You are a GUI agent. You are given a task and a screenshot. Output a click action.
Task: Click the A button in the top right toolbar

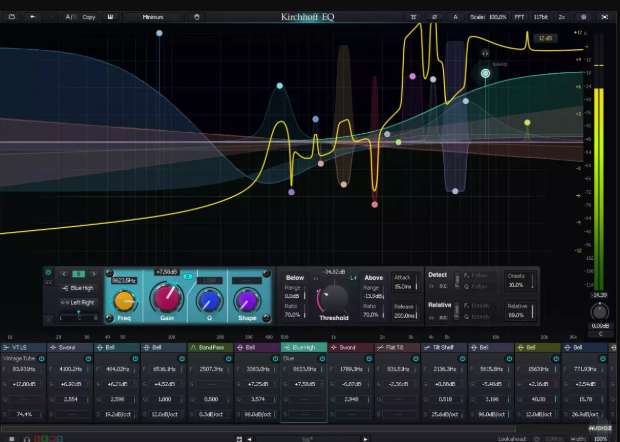[456, 17]
